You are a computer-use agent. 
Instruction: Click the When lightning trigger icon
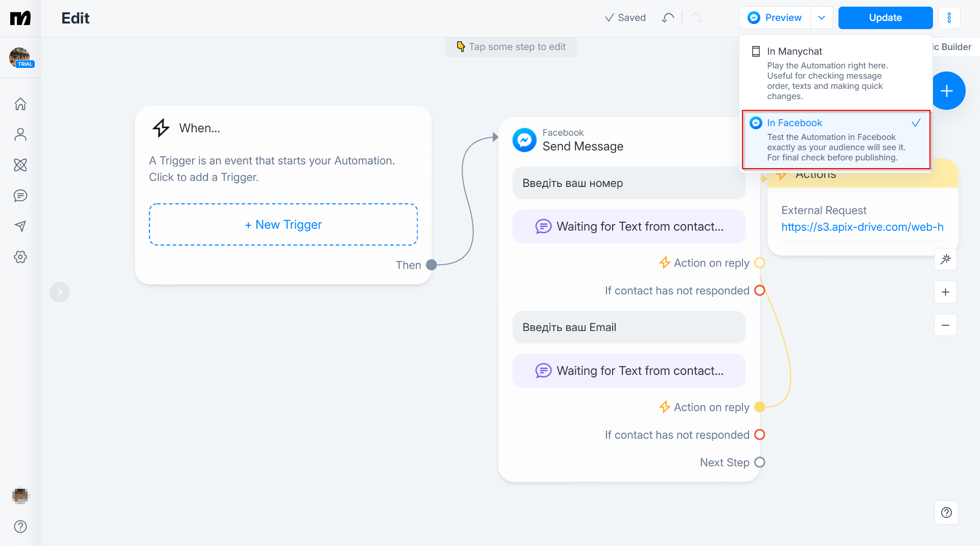(x=161, y=128)
